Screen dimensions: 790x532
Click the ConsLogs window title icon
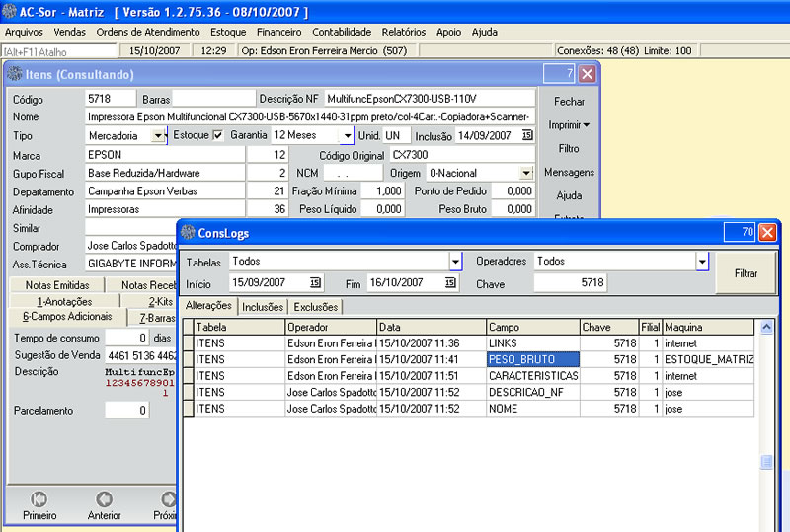pyautogui.click(x=188, y=232)
